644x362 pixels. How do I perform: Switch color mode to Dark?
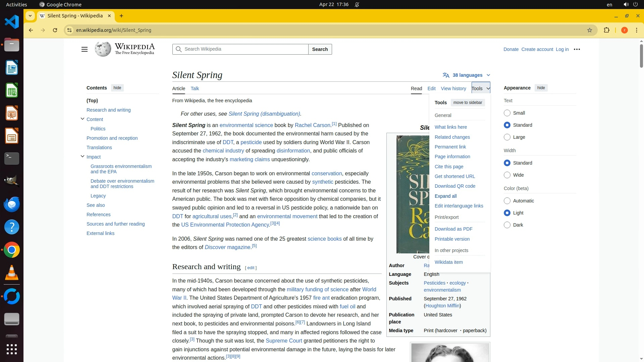click(x=507, y=225)
